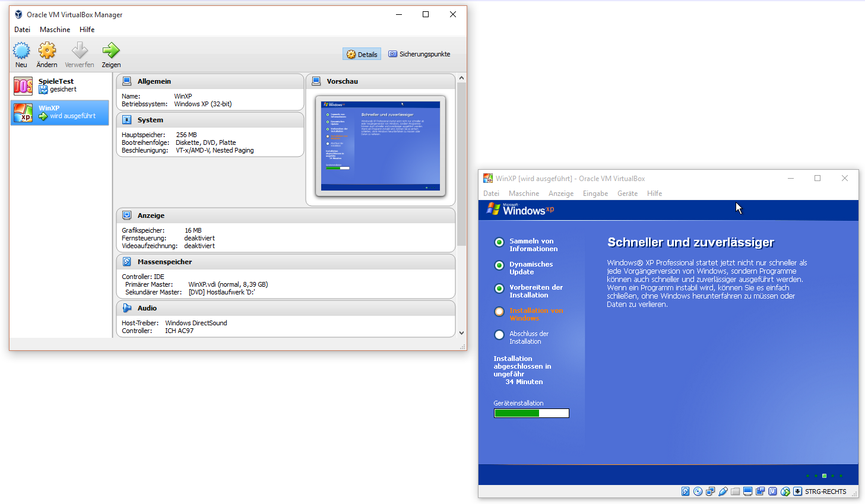Select the SpieleTest virtual machine
This screenshot has width=865, height=504.
59,85
